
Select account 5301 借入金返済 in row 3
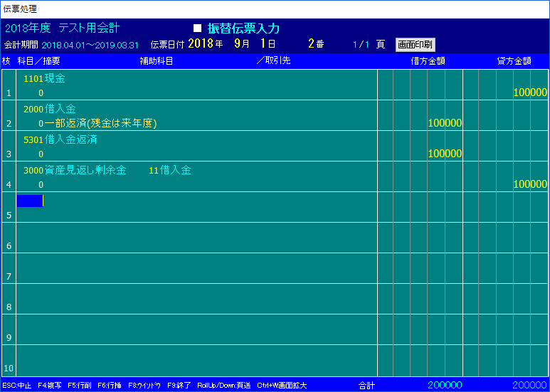point(60,139)
